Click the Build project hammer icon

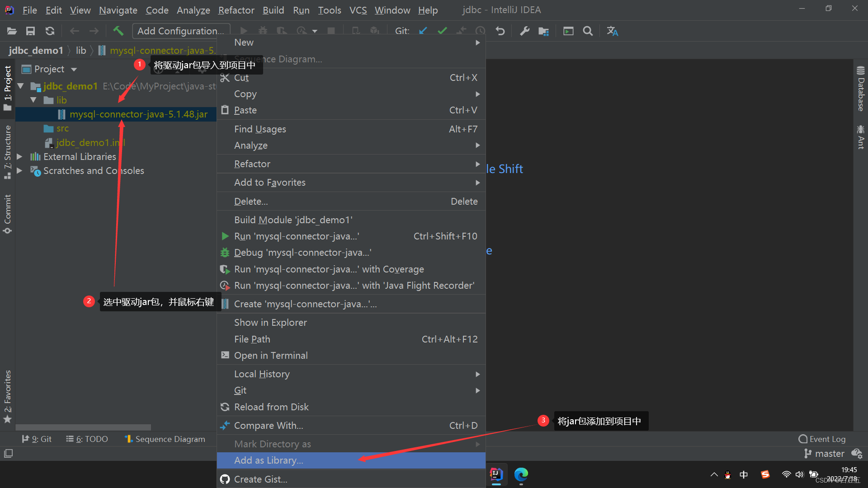click(x=118, y=31)
